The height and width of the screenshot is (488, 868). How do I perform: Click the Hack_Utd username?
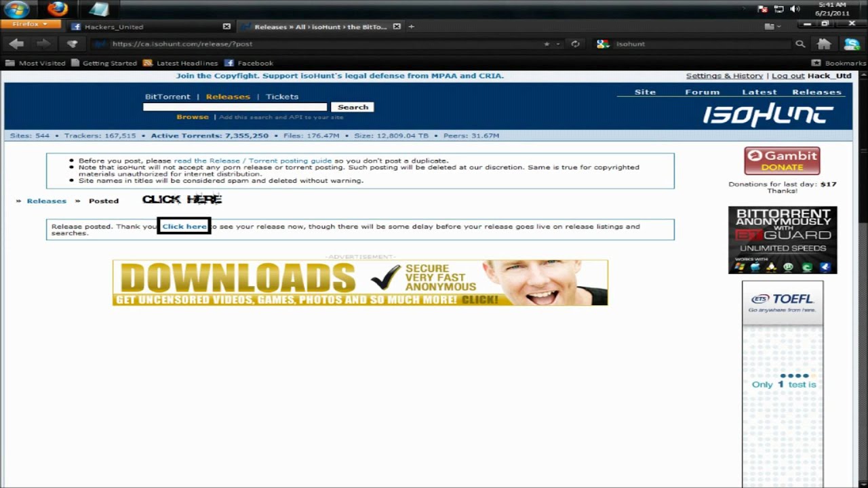point(829,76)
